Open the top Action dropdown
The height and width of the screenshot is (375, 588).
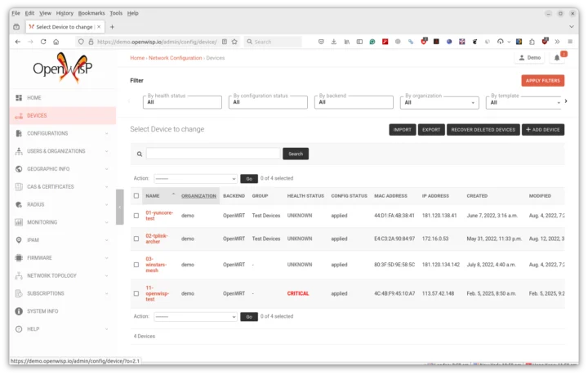(195, 178)
